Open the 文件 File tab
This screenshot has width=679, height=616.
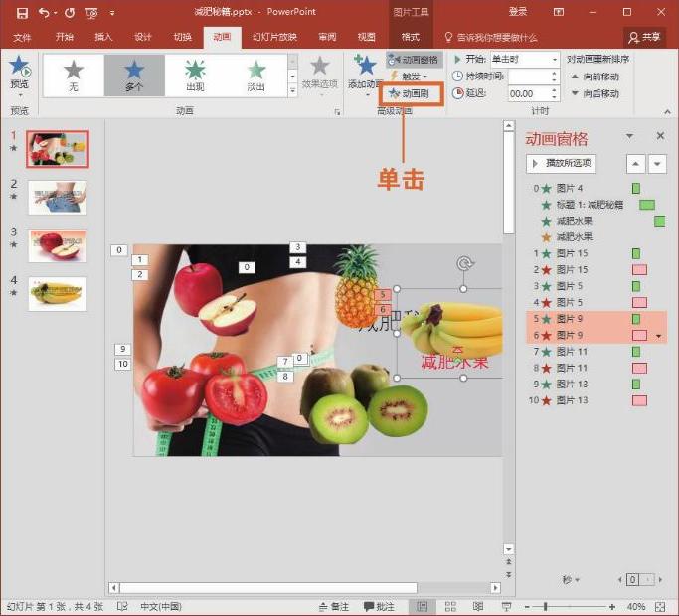pos(22,37)
